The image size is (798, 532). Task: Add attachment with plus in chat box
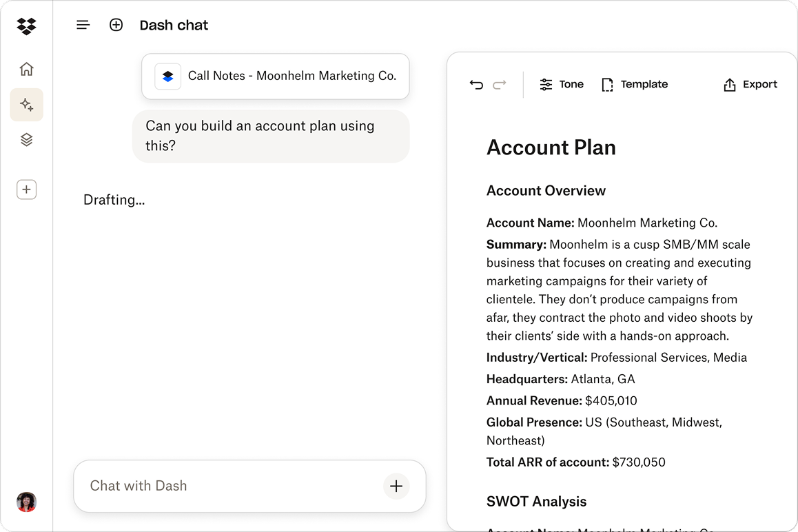coord(396,487)
